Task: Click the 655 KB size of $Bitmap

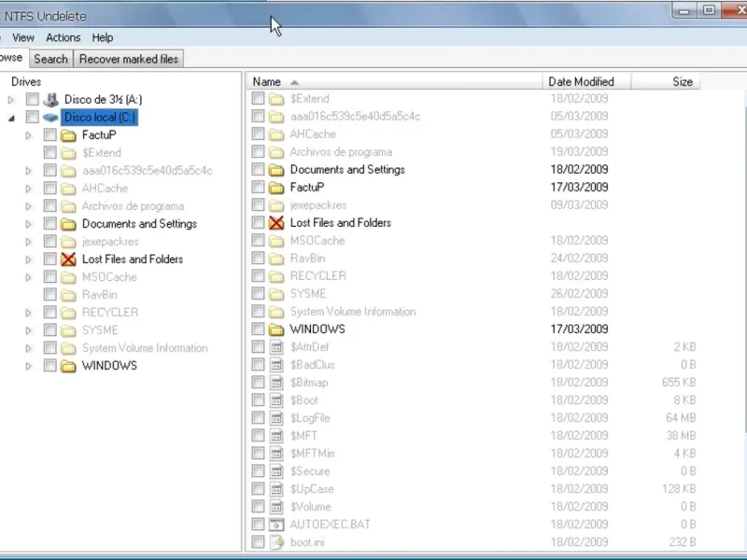Action: (679, 383)
